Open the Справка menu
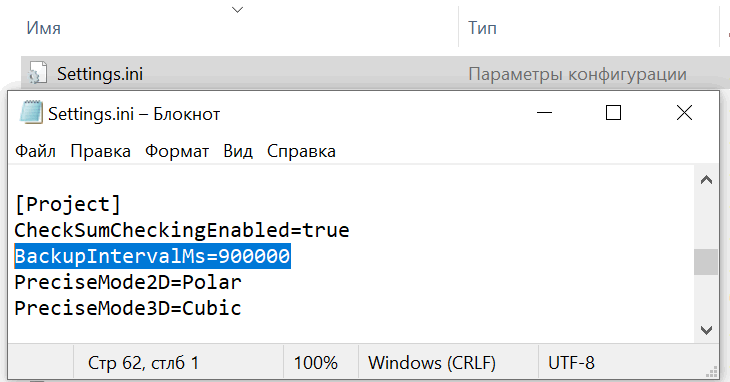 click(301, 151)
